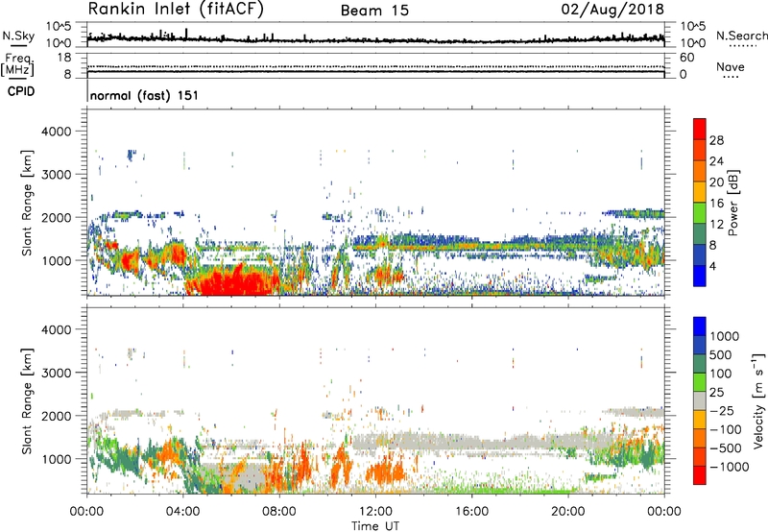Click the date '02/Aug/2018'
This screenshot has height=532, width=768.
coord(612,10)
